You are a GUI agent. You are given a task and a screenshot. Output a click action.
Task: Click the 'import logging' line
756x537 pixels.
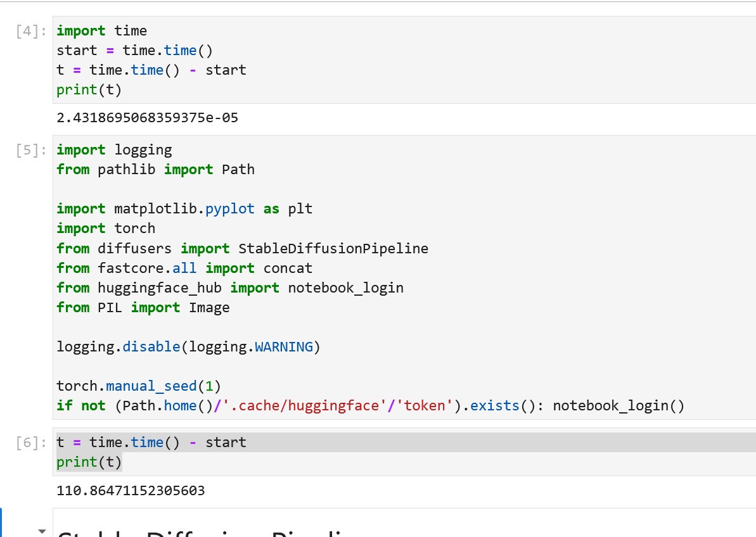point(114,150)
